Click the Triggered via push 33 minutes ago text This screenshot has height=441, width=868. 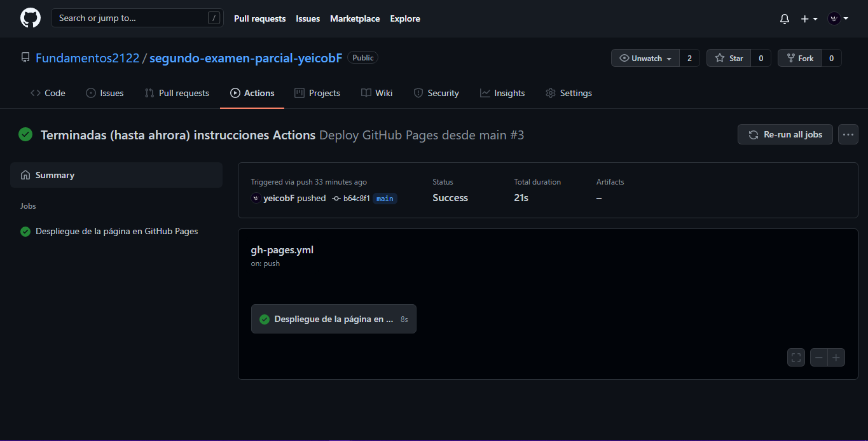309,182
